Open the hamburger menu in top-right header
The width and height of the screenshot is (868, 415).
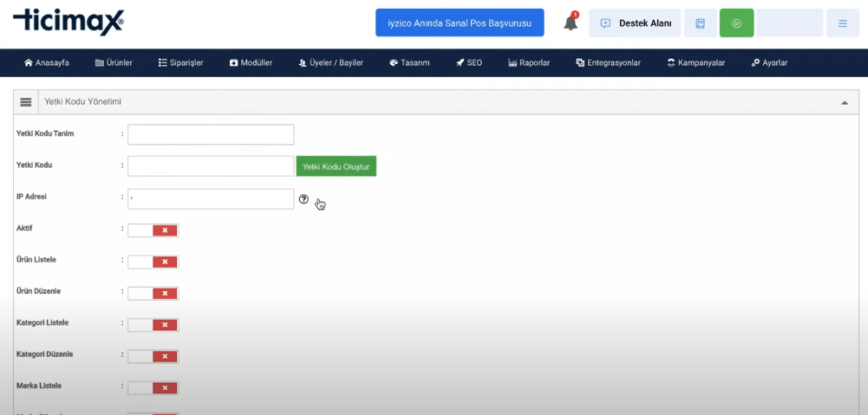point(843,23)
